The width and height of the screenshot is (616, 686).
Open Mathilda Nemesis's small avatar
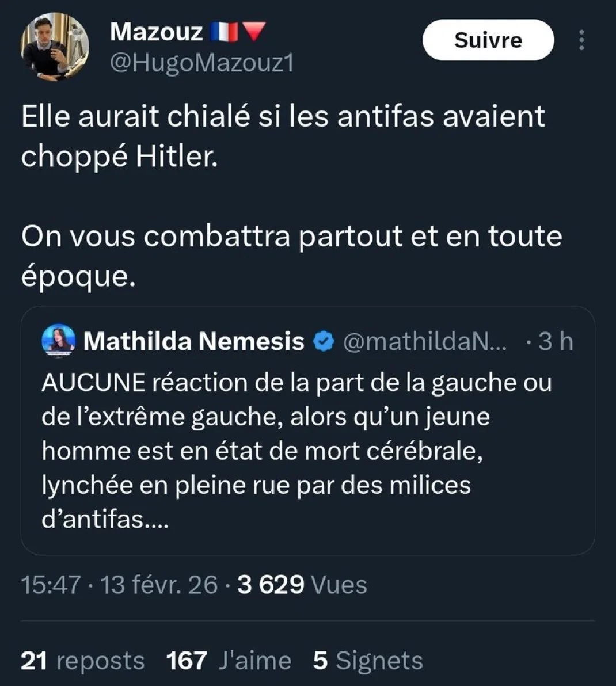59,341
